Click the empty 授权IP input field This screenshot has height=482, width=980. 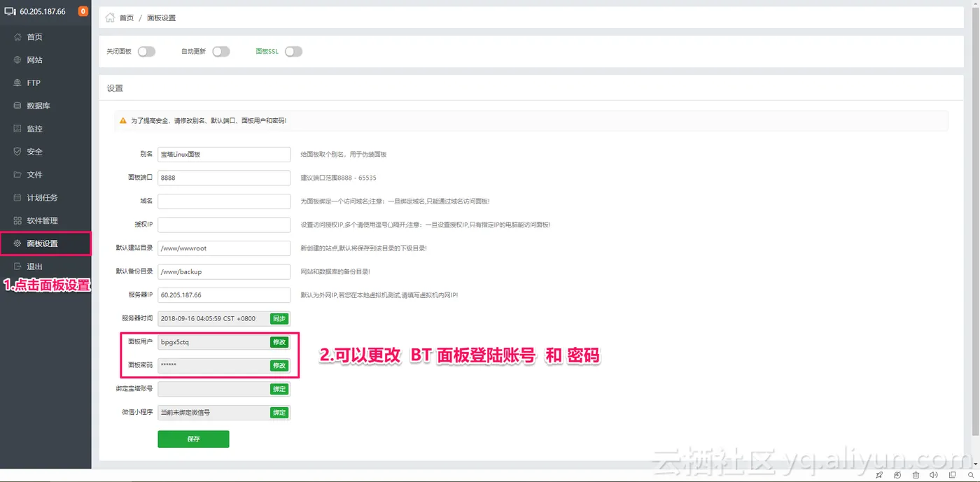pos(224,225)
